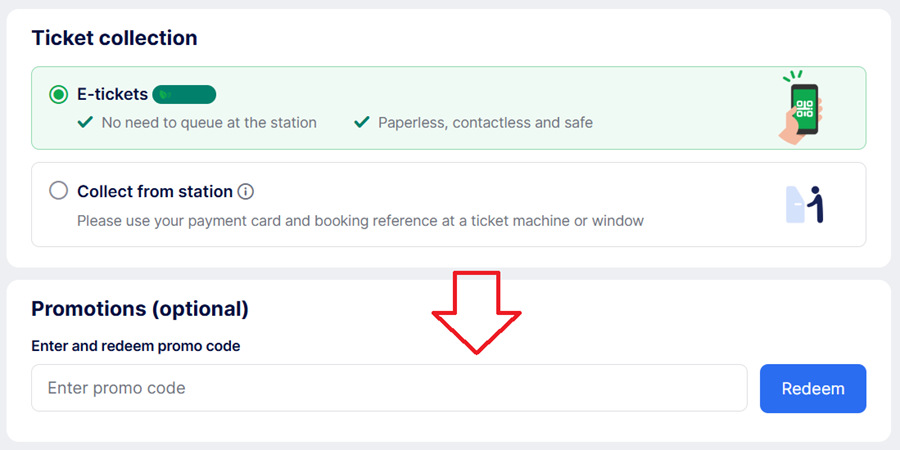Focus the Enter promo code field
The height and width of the screenshot is (450, 900).
(389, 388)
